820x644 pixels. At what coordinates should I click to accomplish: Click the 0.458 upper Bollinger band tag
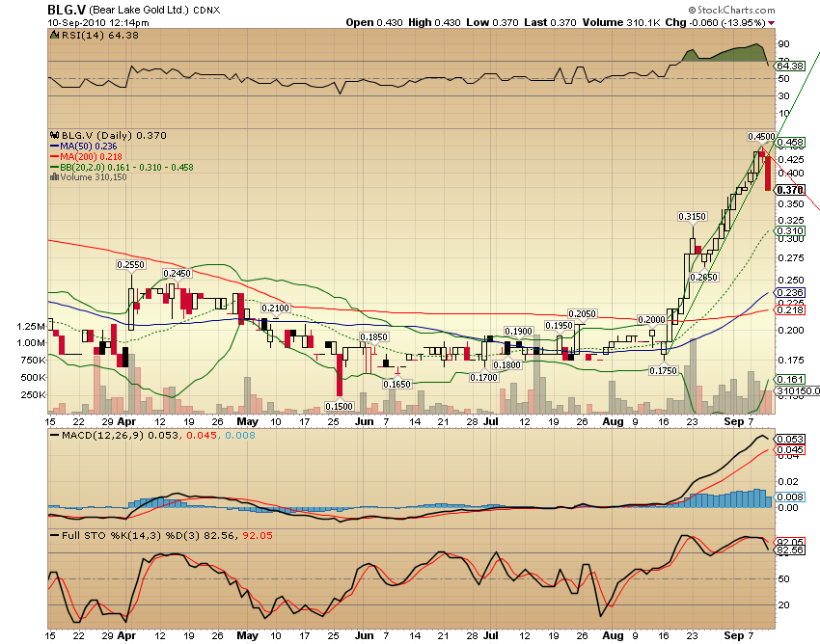pos(790,142)
